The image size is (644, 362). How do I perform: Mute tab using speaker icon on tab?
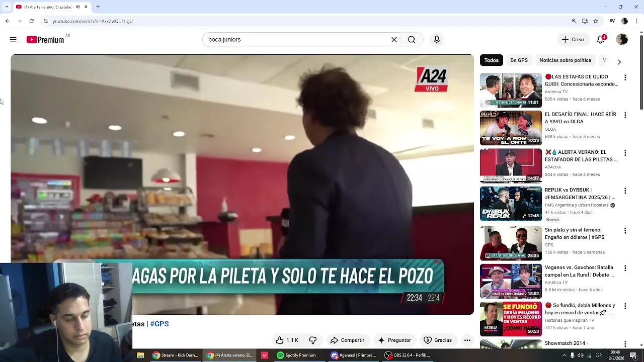coord(77,7)
